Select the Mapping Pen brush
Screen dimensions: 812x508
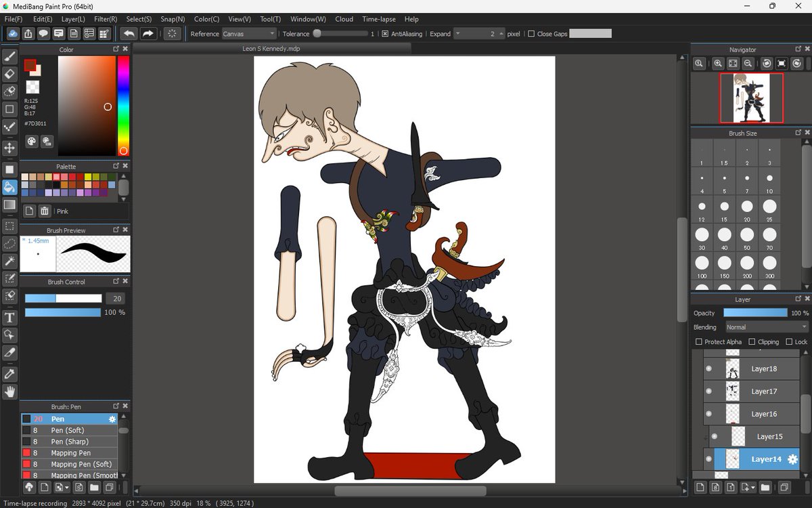click(69, 453)
